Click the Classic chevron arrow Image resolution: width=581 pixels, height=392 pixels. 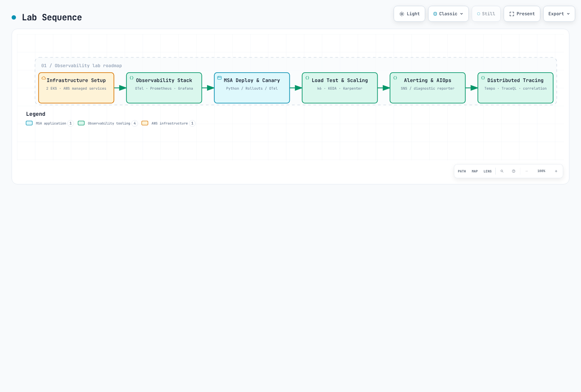[462, 14]
